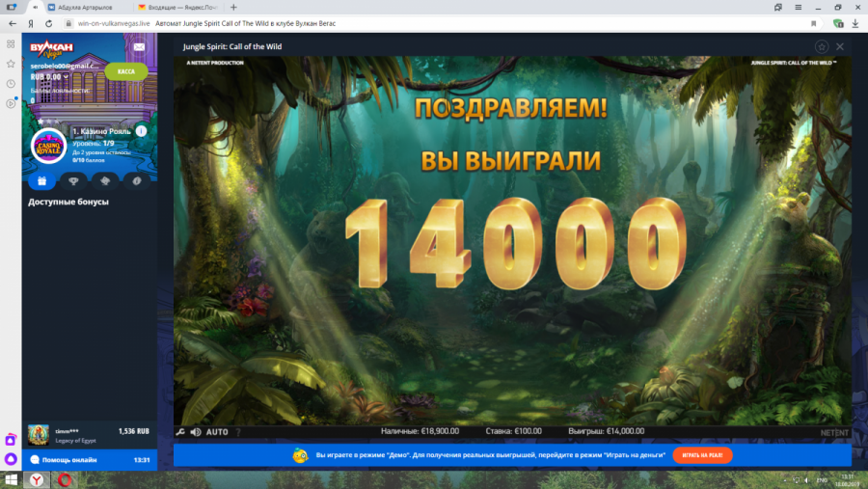The image size is (868, 489).
Task: Click Выигрыш: €14,000.00 value
Action: coord(607,431)
